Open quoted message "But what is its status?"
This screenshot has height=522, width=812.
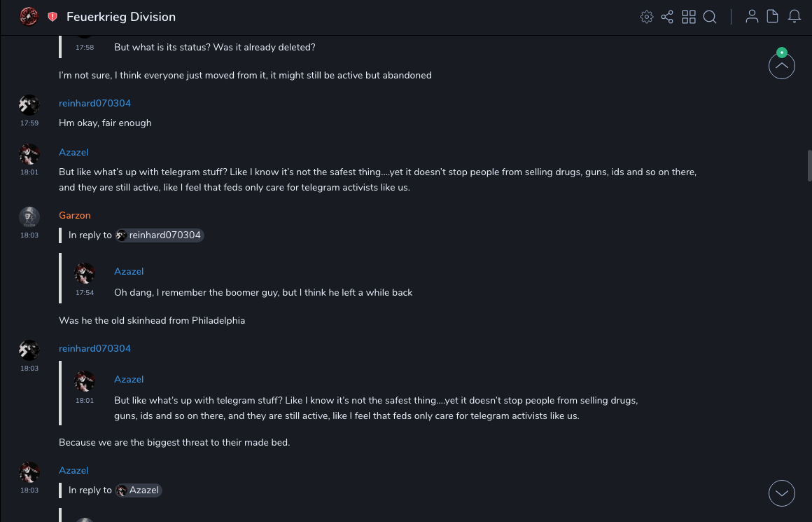click(214, 48)
